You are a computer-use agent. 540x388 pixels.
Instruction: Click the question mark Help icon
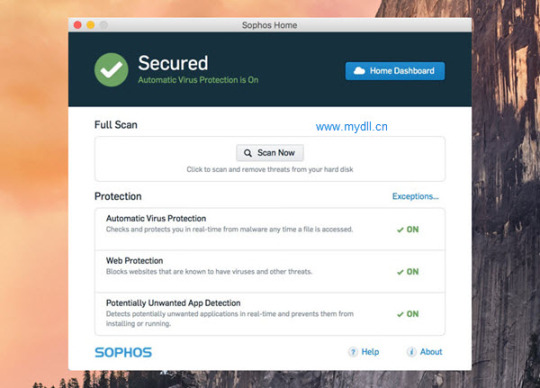[353, 352]
